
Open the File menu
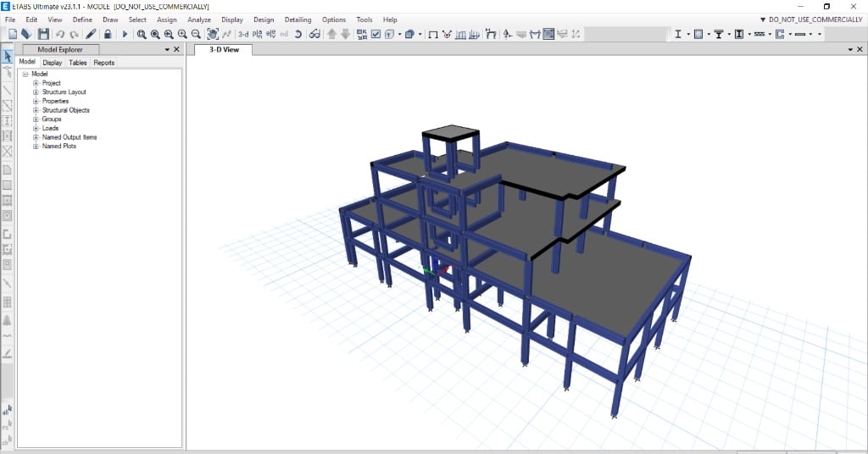(10, 19)
